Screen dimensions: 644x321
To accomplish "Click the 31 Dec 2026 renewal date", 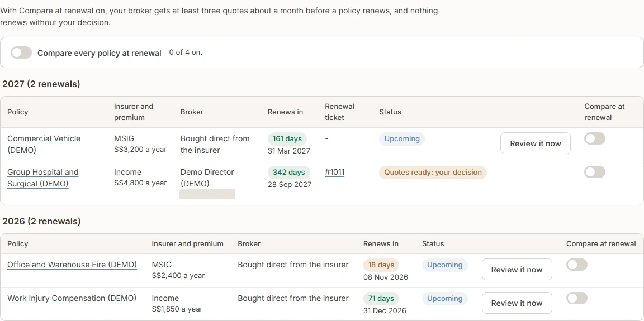I will point(385,311).
